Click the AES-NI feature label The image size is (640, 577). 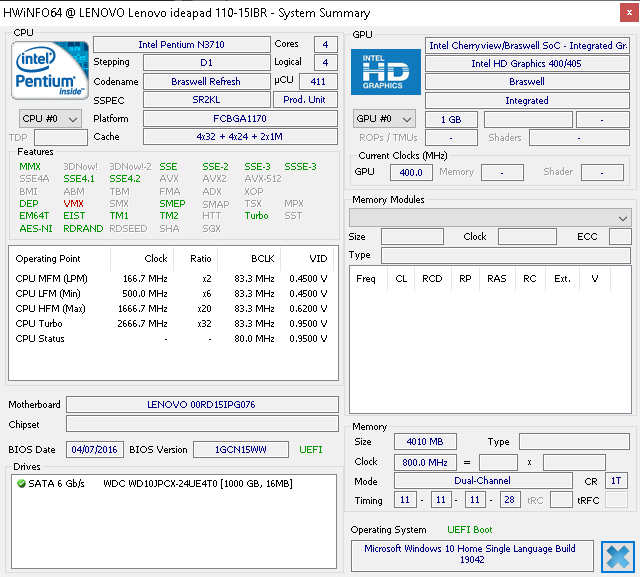(x=36, y=229)
